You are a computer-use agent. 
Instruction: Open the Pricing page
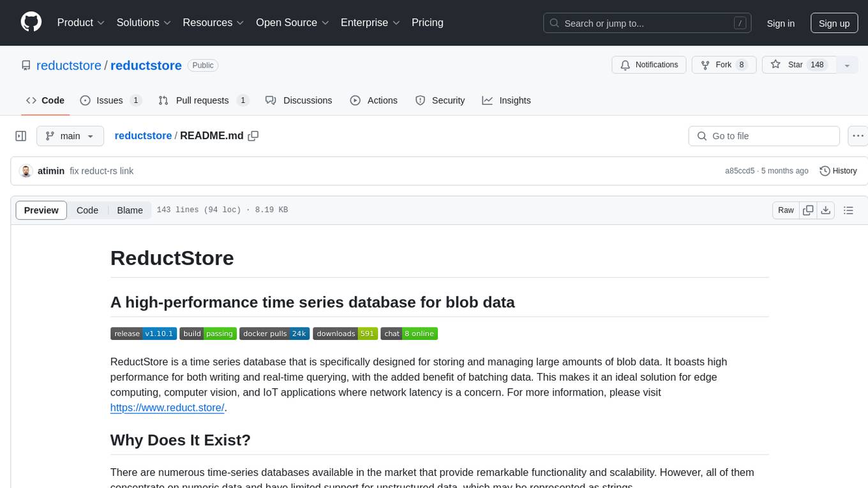coord(428,22)
